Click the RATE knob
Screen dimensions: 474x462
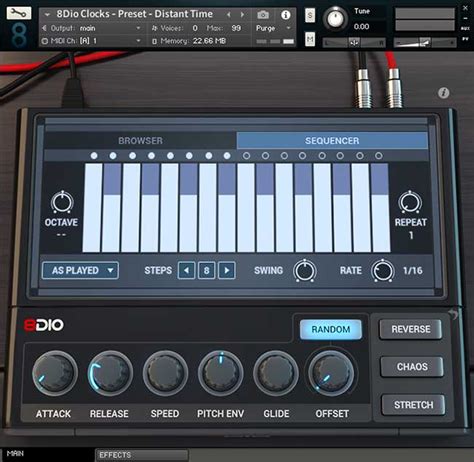click(x=383, y=271)
